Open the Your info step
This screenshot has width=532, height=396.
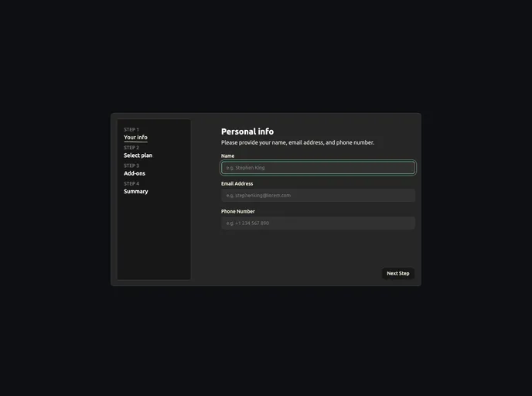[x=135, y=138]
